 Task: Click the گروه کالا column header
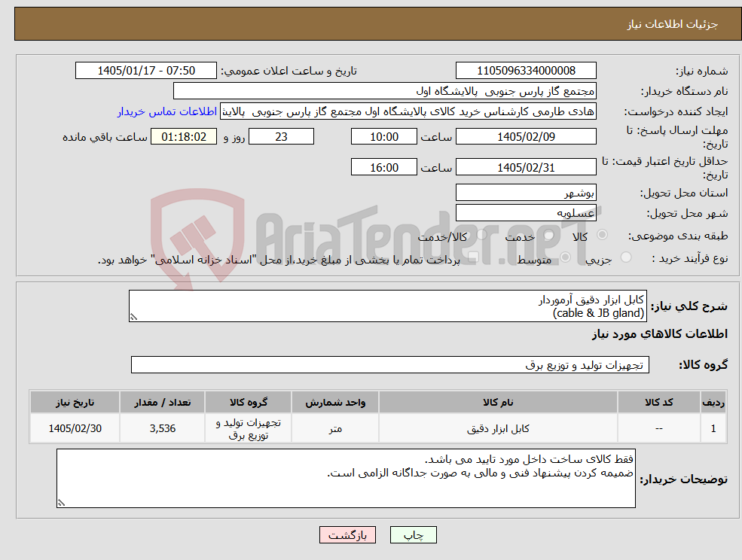point(249,403)
